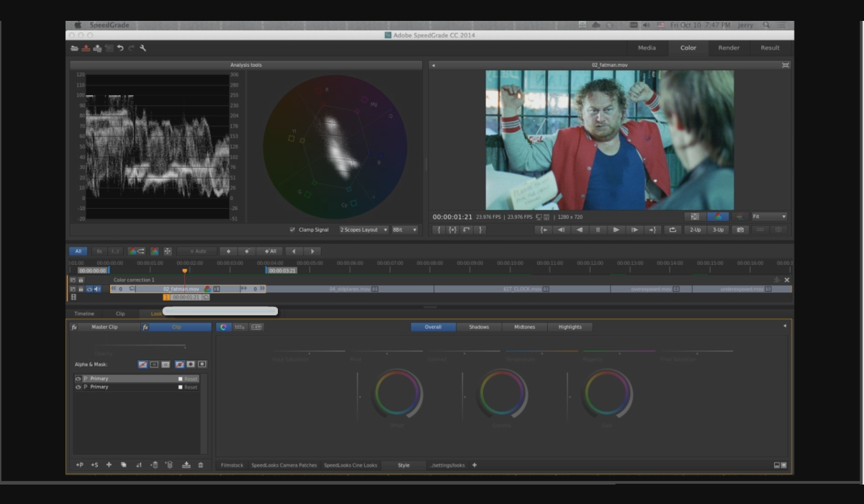864x504 pixels.
Task: Select the 02_fatman.mov clip in timeline
Action: coord(188,289)
